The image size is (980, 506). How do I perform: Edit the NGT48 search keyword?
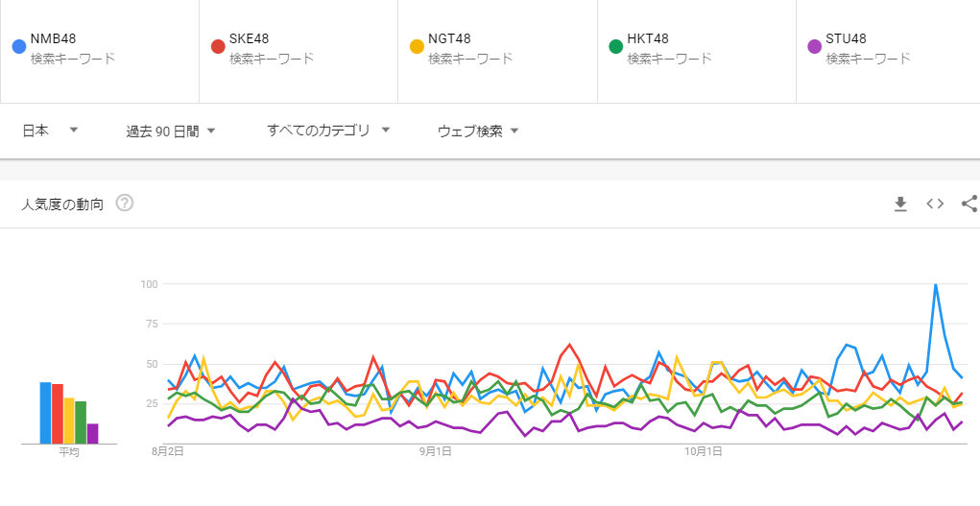449,39
